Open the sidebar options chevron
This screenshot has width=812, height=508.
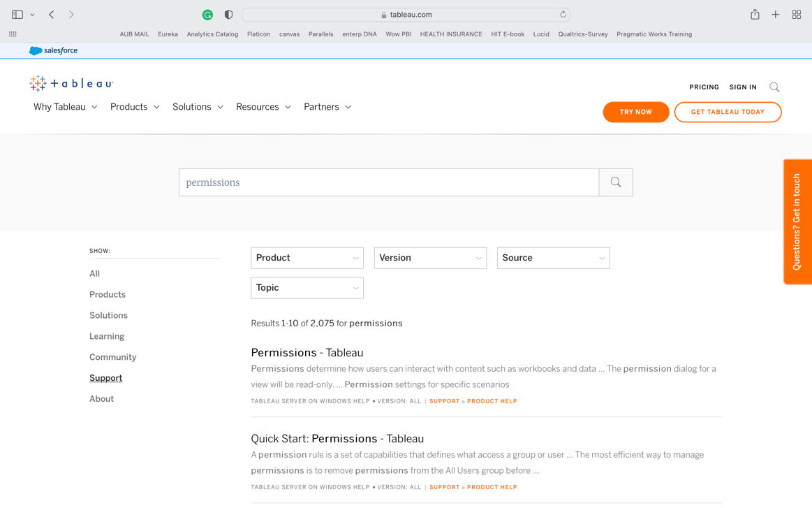point(32,15)
